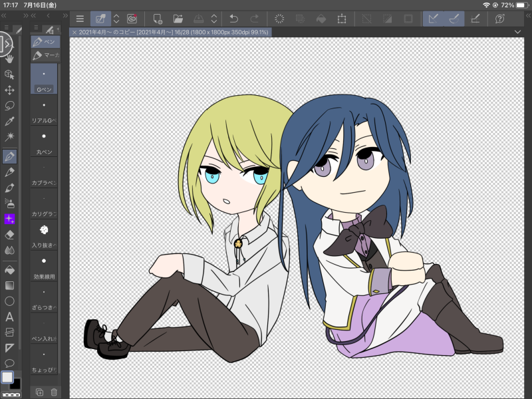Select the Auto select magic wand tool
532x399 pixels.
[9, 137]
